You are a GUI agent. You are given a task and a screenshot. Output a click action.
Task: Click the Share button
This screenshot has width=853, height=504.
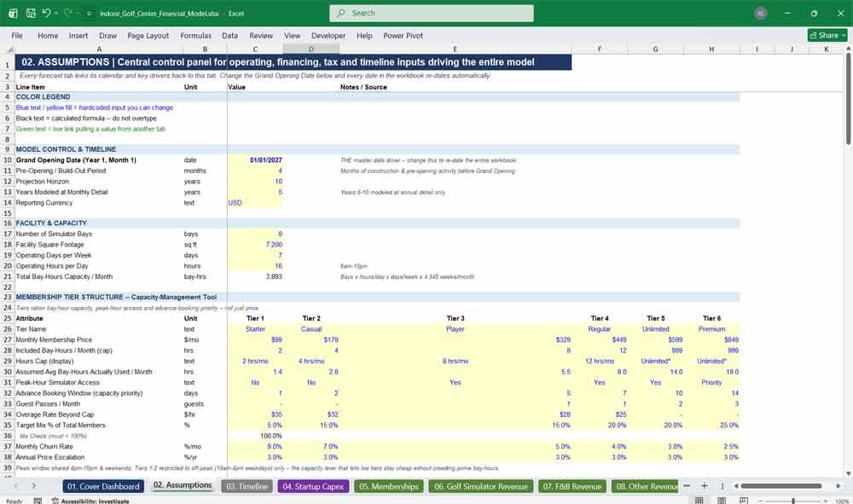click(827, 35)
